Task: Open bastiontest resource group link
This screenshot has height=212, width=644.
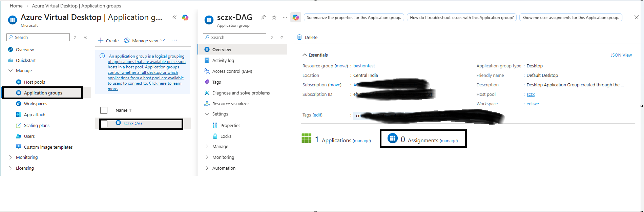Action: coord(364,66)
